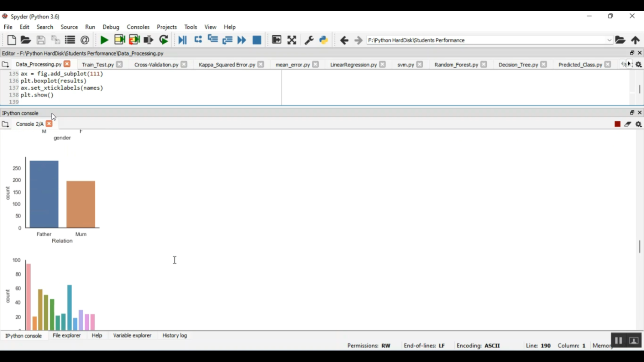Close the svm.py tab

420,64
